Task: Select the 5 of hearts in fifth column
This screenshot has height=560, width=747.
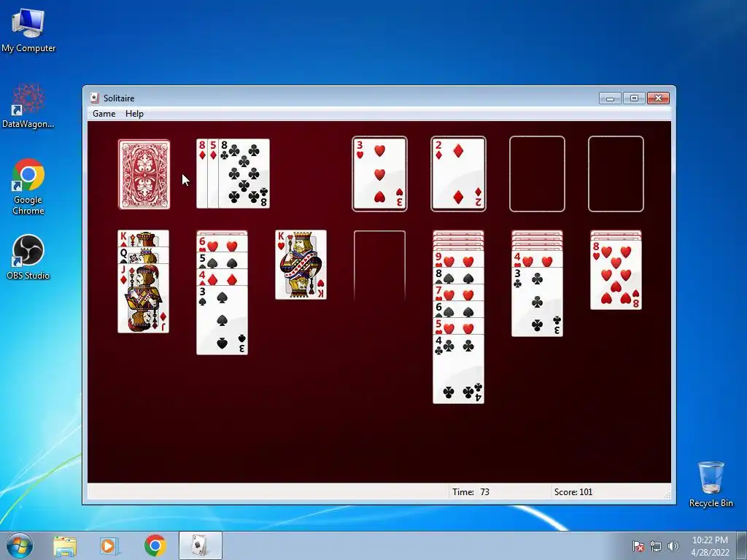Action: 458,326
